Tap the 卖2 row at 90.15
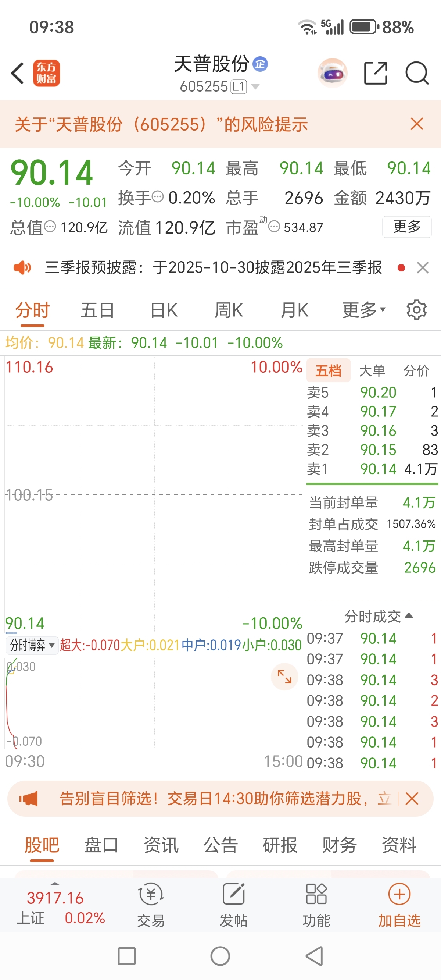Screen dimensions: 441x980 point(372,450)
